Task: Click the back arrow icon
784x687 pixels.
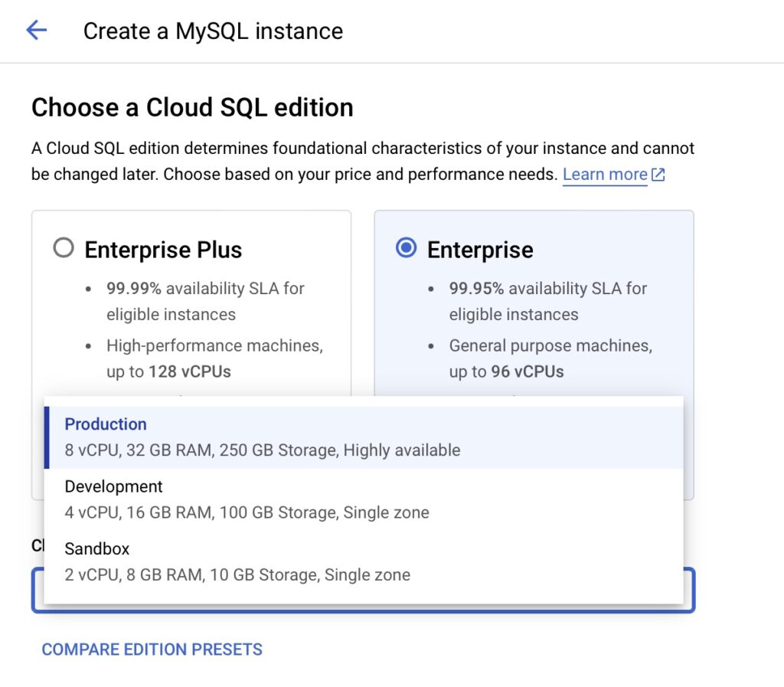Action: click(36, 31)
